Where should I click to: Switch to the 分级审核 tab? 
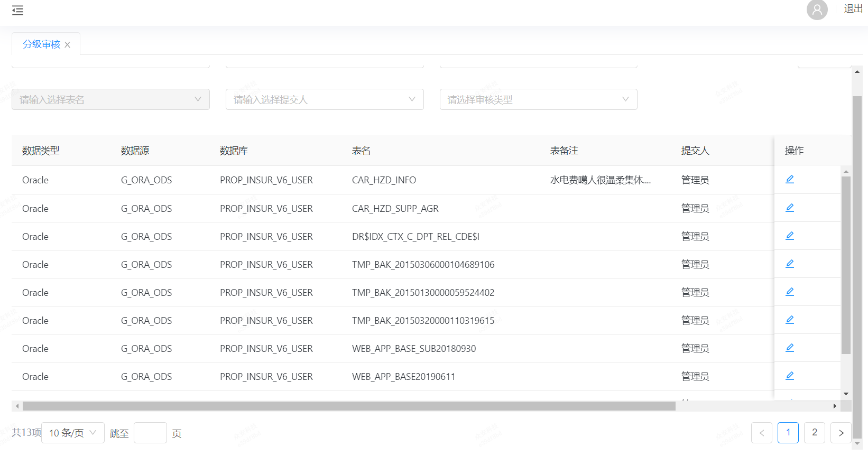pos(41,44)
